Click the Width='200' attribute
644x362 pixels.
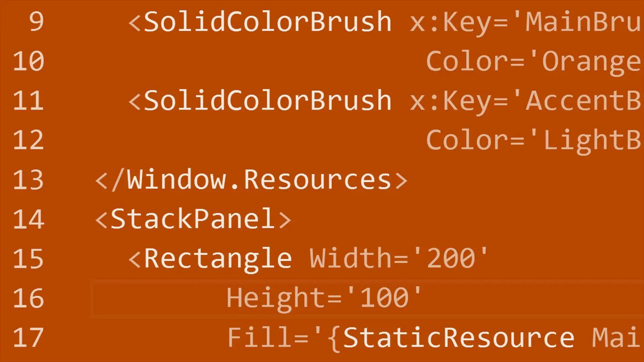[x=398, y=258]
